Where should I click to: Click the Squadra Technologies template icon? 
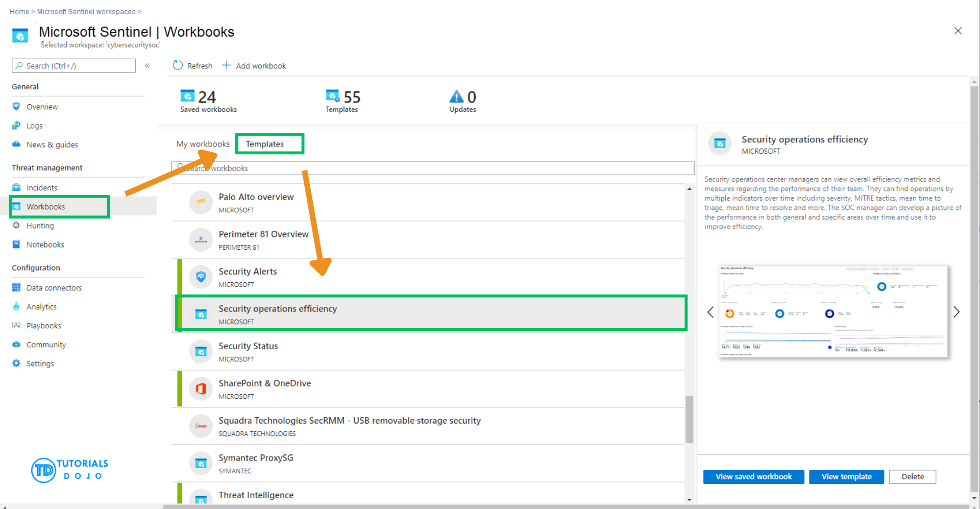coord(201,426)
